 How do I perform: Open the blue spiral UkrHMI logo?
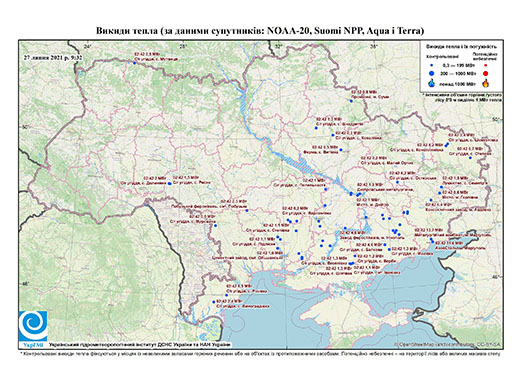(33, 326)
